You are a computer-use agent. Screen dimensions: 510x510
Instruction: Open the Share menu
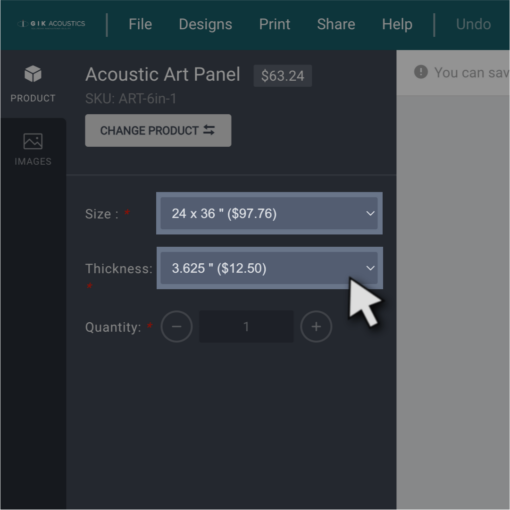336,24
